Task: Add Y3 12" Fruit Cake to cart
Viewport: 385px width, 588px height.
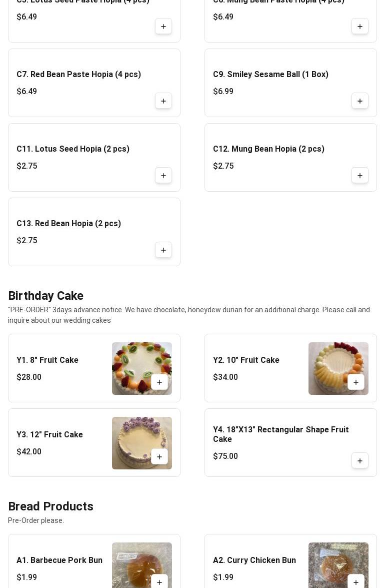Action: (159, 457)
